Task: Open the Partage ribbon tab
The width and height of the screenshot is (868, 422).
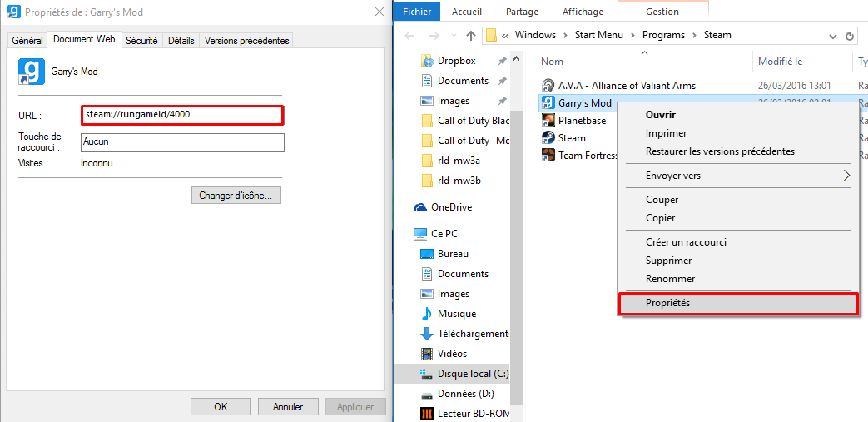Action: 522,11
